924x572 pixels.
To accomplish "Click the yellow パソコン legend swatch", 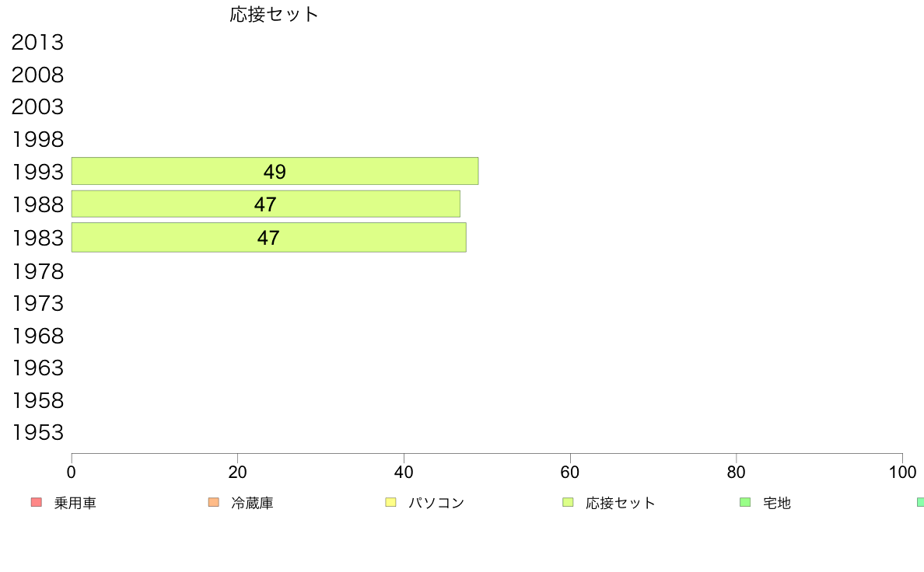I will tap(390, 502).
